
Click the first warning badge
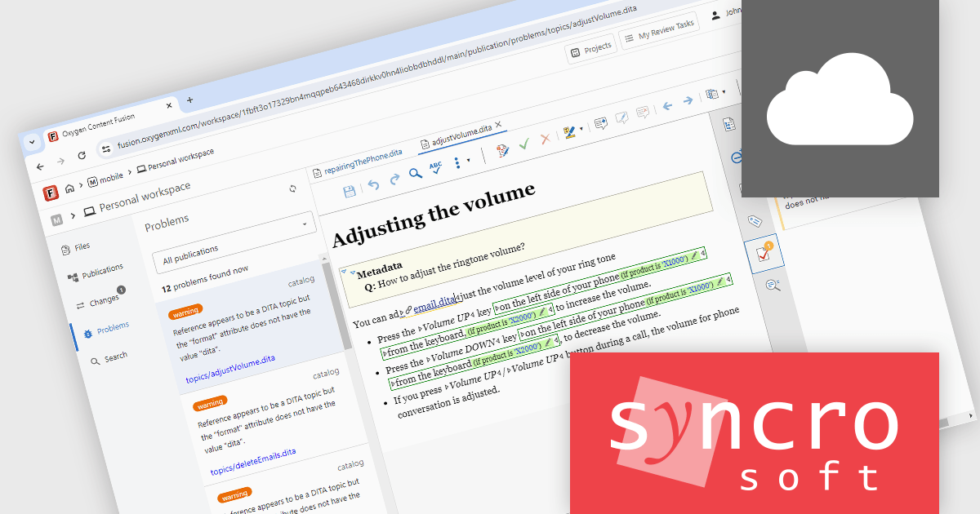[185, 312]
